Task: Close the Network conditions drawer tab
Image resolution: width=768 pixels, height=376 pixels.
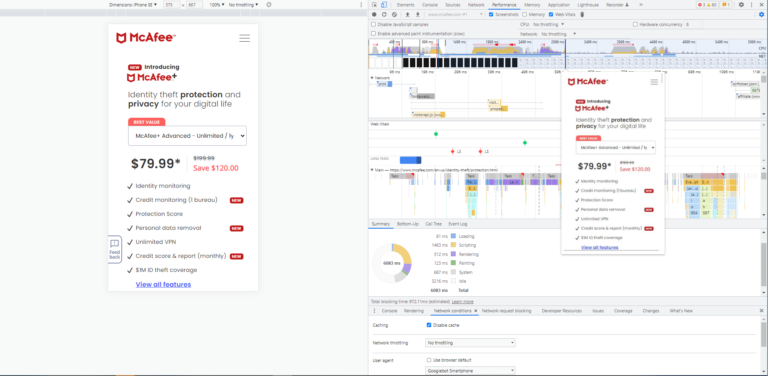Action: pyautogui.click(x=476, y=310)
